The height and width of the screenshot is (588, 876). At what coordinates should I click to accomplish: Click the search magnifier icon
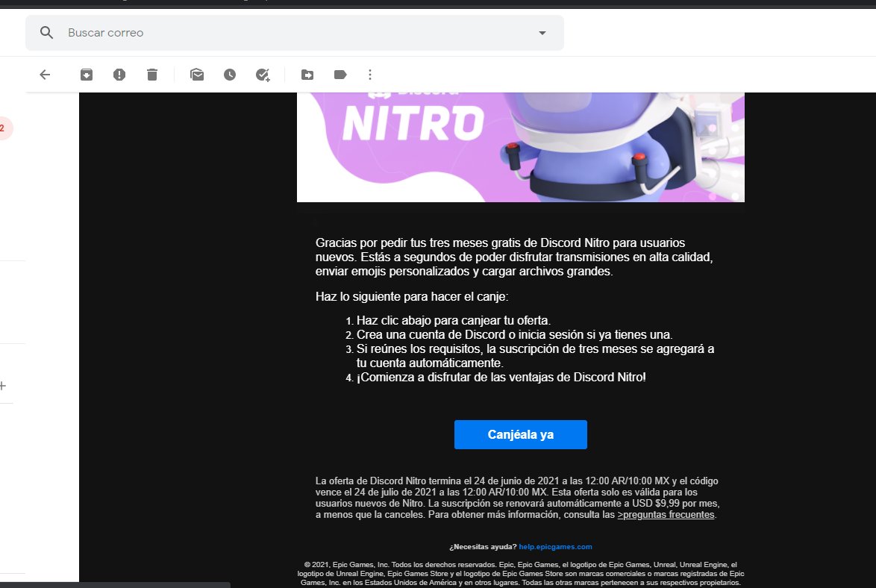point(47,33)
